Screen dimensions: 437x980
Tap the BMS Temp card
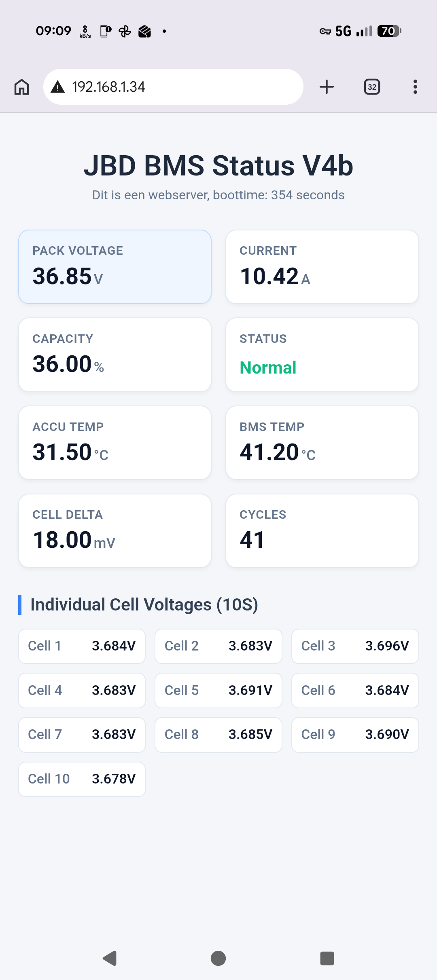322,443
